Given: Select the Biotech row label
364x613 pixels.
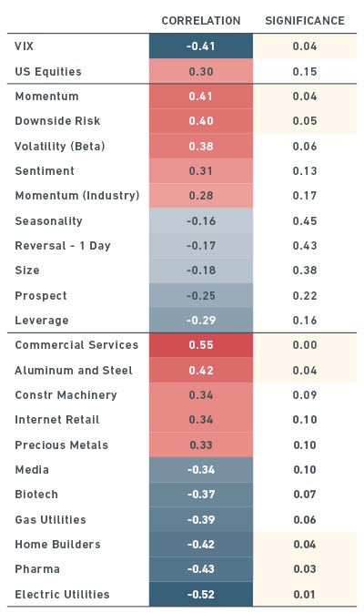Looking at the screenshot, I should tap(36, 495).
